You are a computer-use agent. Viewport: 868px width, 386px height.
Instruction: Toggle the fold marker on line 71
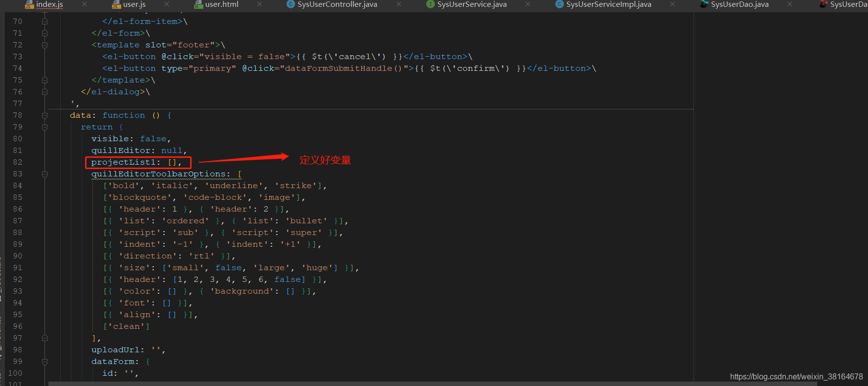coord(44,33)
